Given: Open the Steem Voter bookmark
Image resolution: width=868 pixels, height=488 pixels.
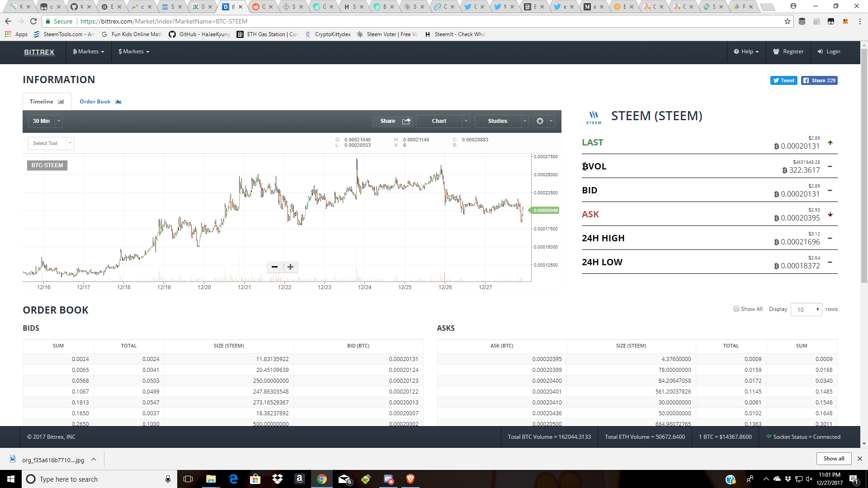Looking at the screenshot, I should tap(387, 34).
